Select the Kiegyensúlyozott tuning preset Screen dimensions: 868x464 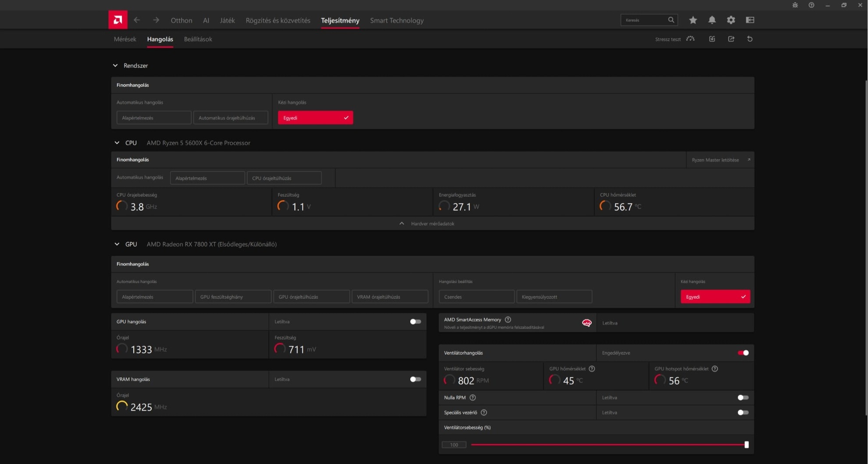554,297
